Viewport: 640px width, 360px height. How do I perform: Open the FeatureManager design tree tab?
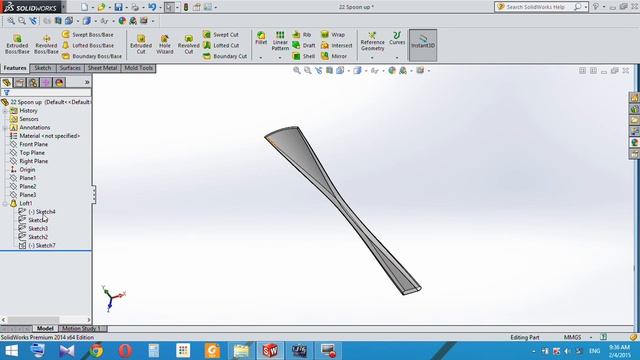7,82
